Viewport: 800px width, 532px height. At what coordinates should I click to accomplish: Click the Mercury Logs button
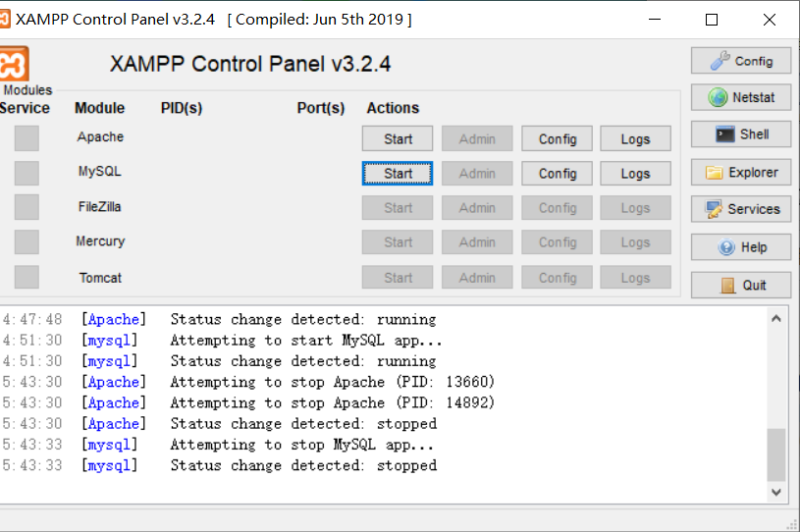point(635,242)
